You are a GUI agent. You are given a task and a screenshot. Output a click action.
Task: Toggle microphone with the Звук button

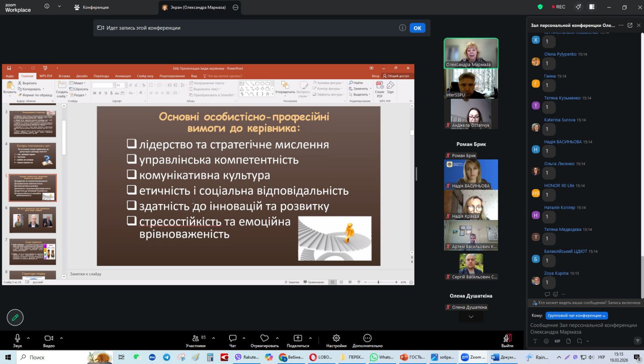point(17,338)
